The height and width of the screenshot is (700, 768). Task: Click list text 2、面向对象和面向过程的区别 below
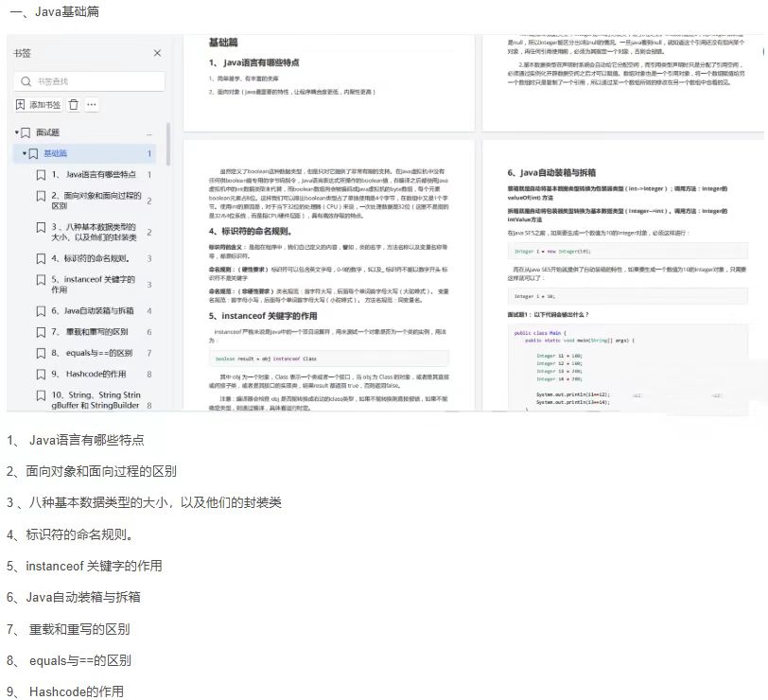(92, 471)
